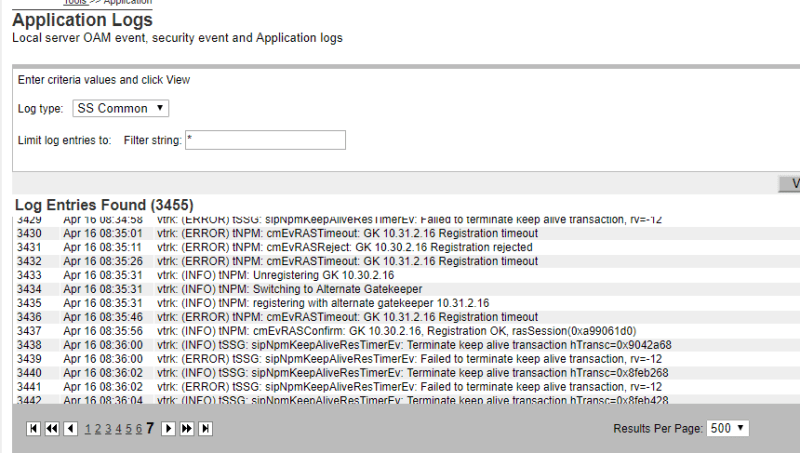Open the Results Per Page 500 dropdown

[x=728, y=428]
